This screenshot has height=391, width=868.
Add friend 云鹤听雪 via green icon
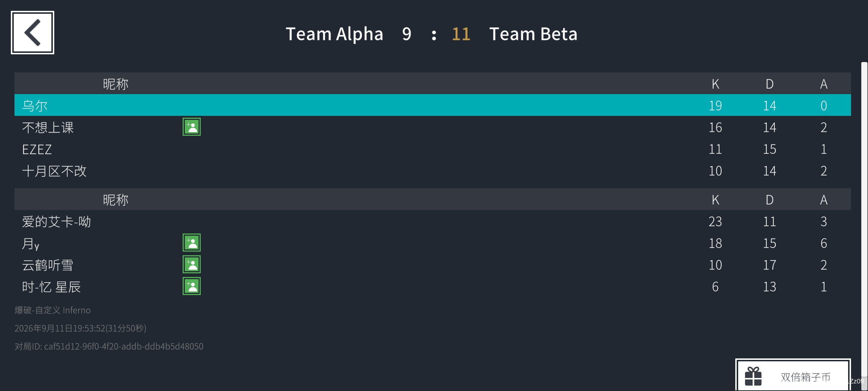pyautogui.click(x=192, y=265)
